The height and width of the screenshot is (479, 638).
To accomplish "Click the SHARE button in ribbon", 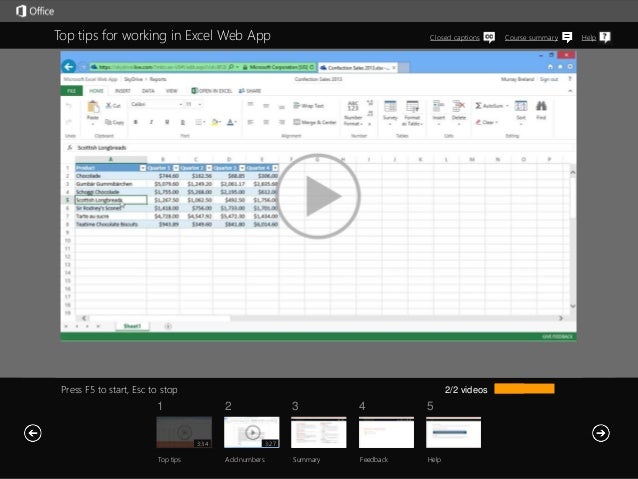I will point(250,91).
